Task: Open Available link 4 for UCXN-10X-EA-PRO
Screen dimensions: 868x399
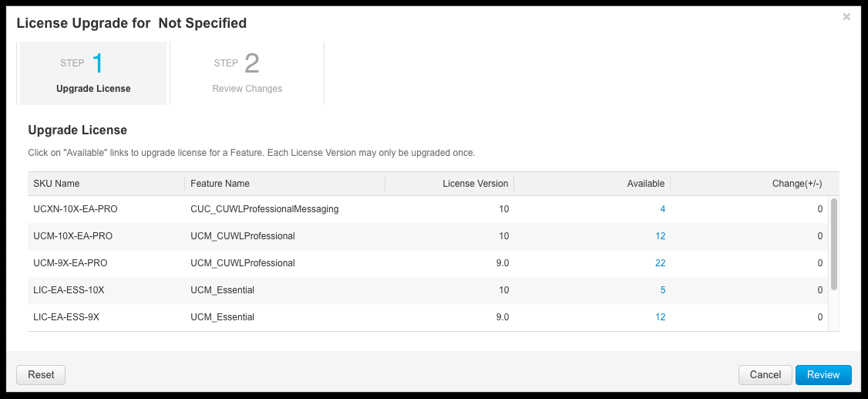Action: coord(662,209)
